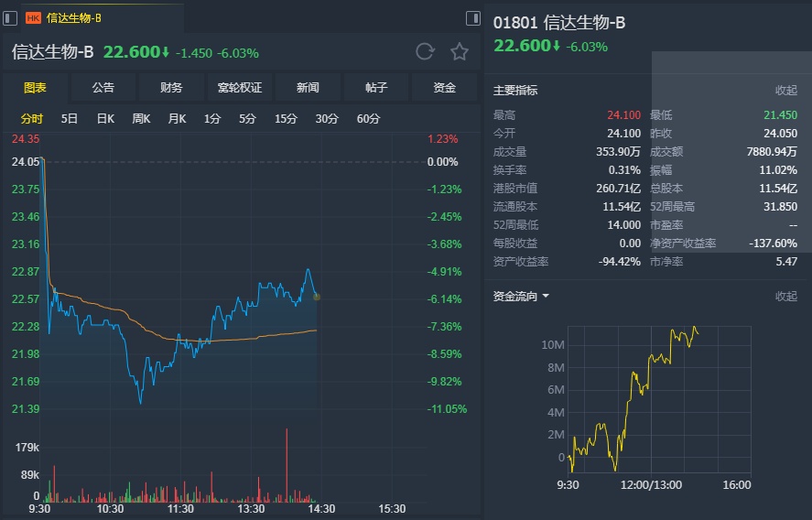This screenshot has width=812, height=520.
Task: Collapse the 资金流向 section
Action: click(x=786, y=297)
